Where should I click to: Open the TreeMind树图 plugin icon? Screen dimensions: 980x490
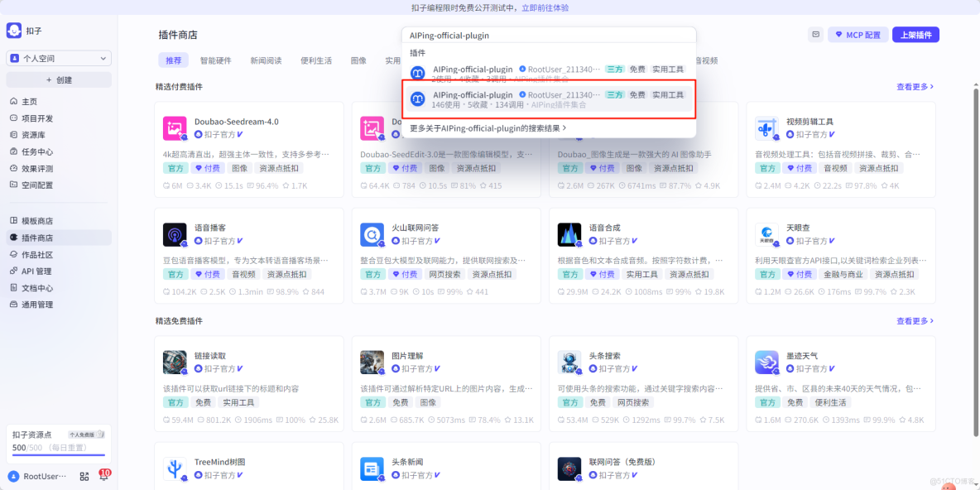click(x=177, y=469)
